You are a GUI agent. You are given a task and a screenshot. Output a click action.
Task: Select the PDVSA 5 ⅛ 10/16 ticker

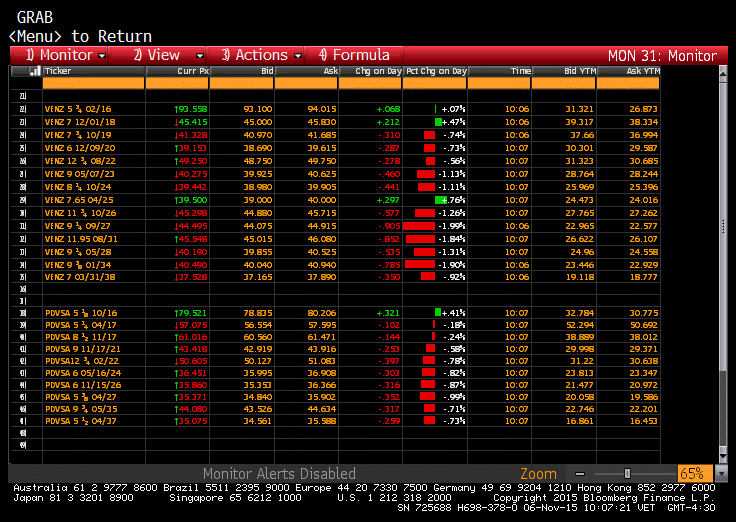pyautogui.click(x=81, y=313)
